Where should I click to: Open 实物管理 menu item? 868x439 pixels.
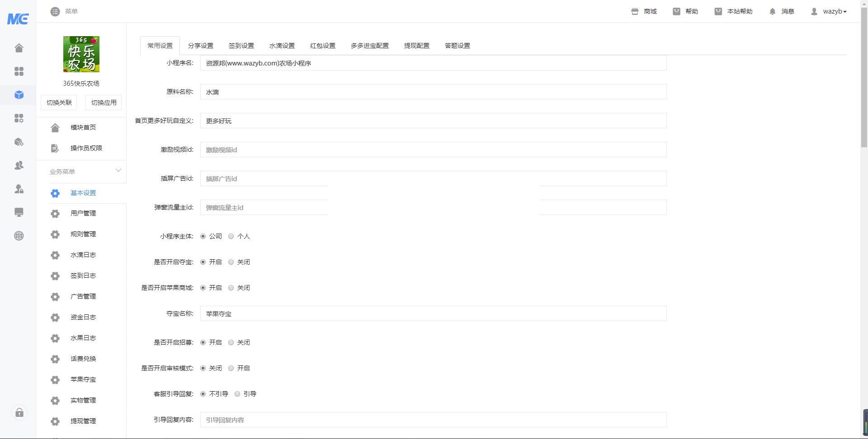83,400
